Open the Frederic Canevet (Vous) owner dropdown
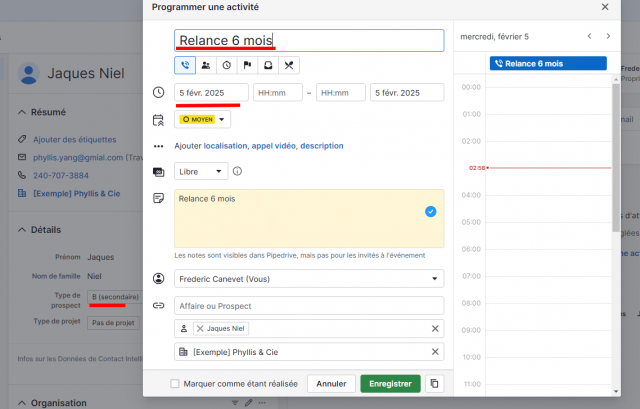The image size is (640, 409). (309, 279)
